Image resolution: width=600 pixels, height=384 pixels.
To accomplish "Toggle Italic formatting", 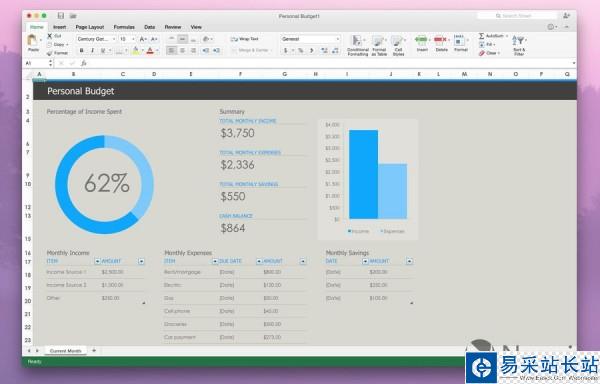I will (92, 50).
